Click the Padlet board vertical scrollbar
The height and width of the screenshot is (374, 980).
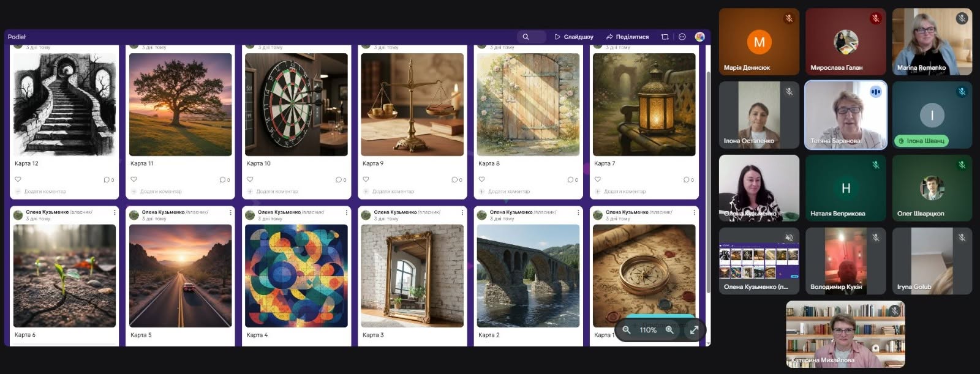[709, 182]
